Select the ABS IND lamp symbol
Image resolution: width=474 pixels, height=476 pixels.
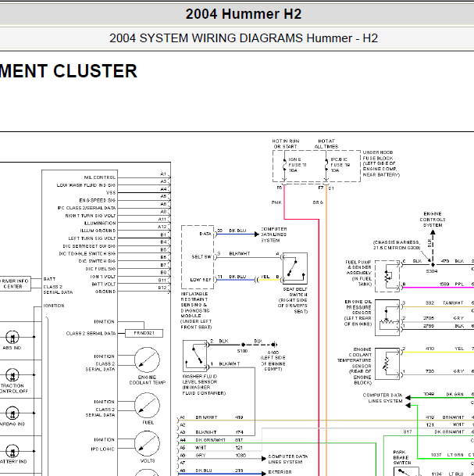pyautogui.click(x=12, y=337)
